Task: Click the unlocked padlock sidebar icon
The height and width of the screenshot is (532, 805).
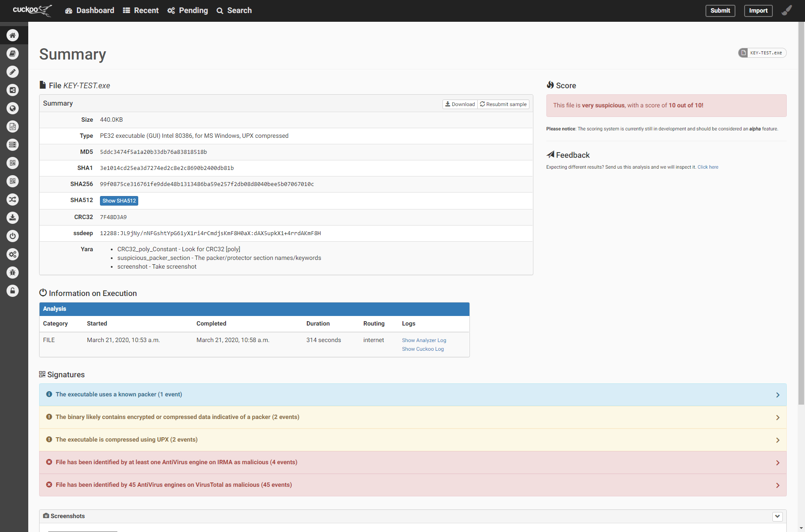Action: pyautogui.click(x=13, y=291)
